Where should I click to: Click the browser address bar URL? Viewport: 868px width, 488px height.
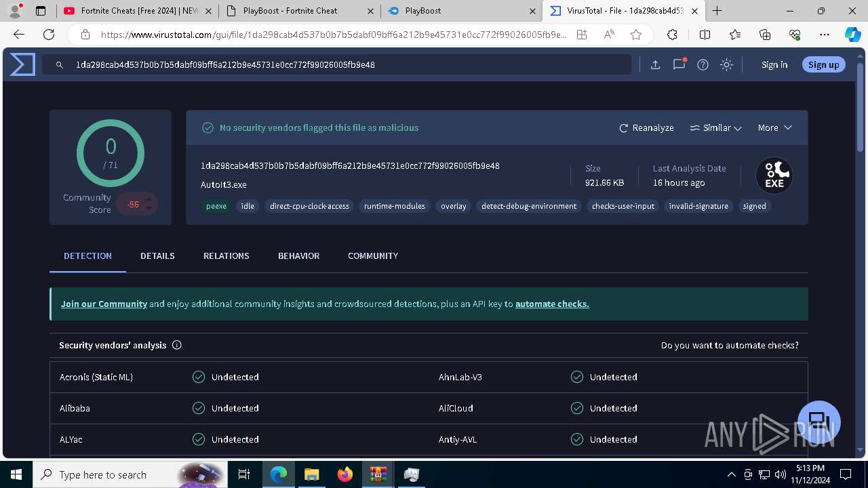click(334, 35)
